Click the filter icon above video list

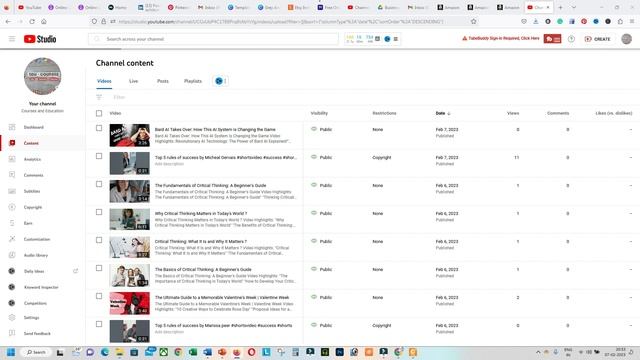coord(99,97)
